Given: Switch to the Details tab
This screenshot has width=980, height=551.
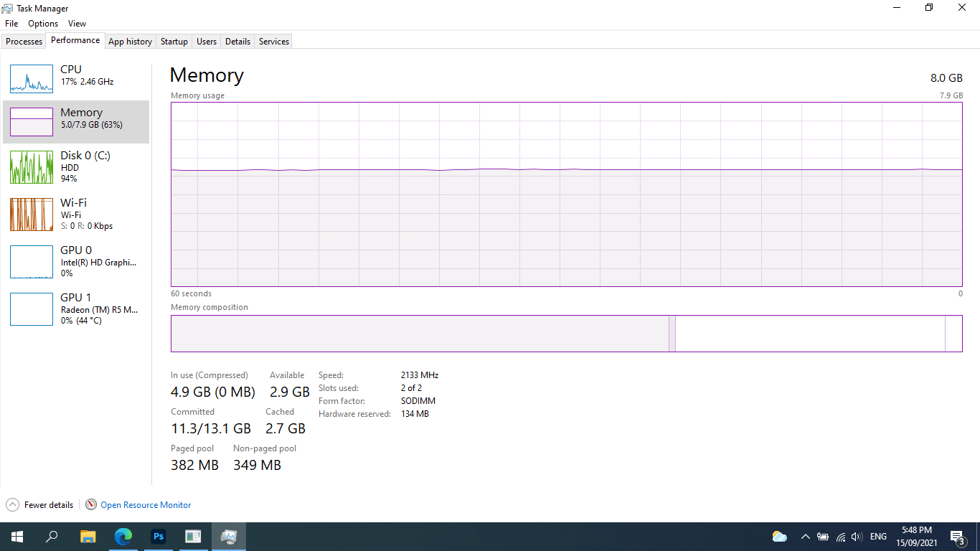Looking at the screenshot, I should (237, 42).
